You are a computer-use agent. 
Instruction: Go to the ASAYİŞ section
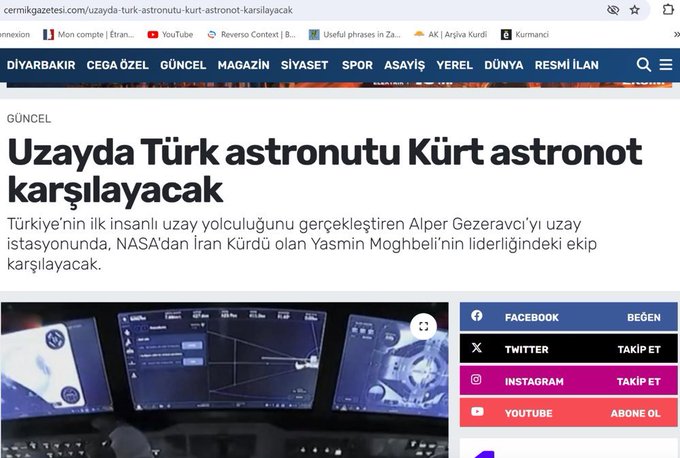click(x=404, y=65)
